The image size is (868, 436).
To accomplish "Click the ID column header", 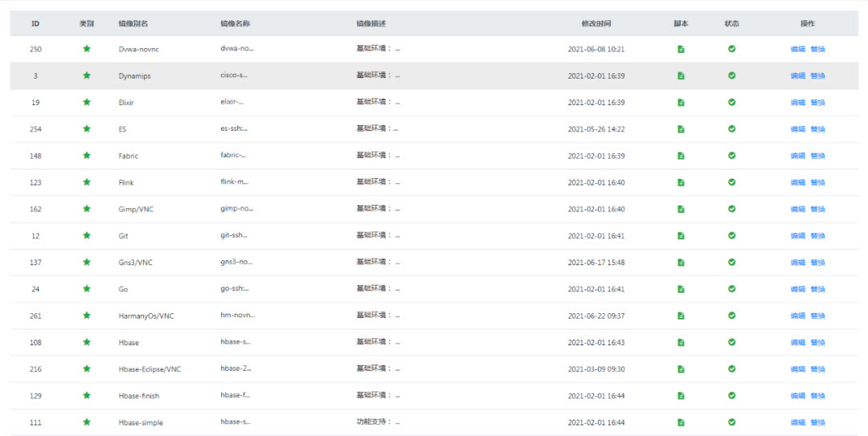I will [x=35, y=24].
